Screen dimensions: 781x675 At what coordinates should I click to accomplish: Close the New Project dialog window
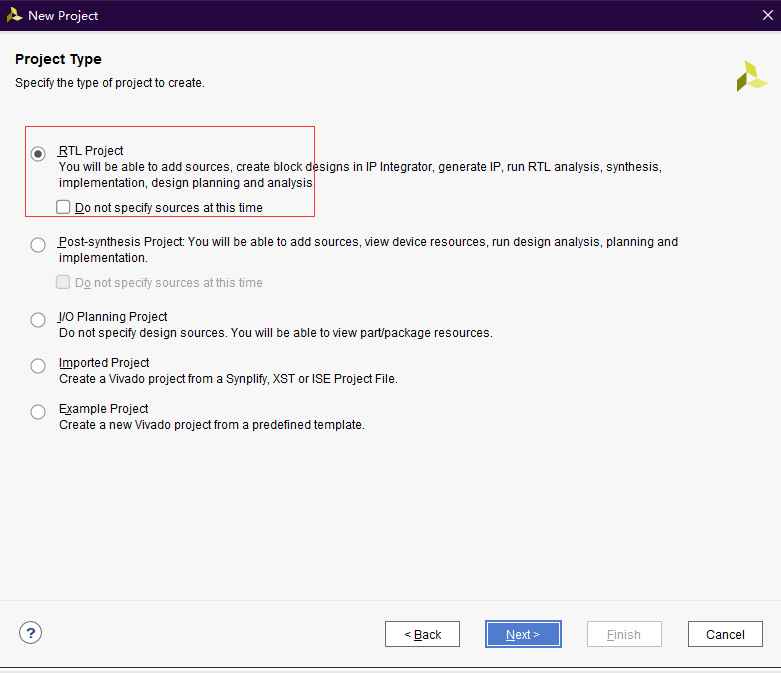point(768,15)
